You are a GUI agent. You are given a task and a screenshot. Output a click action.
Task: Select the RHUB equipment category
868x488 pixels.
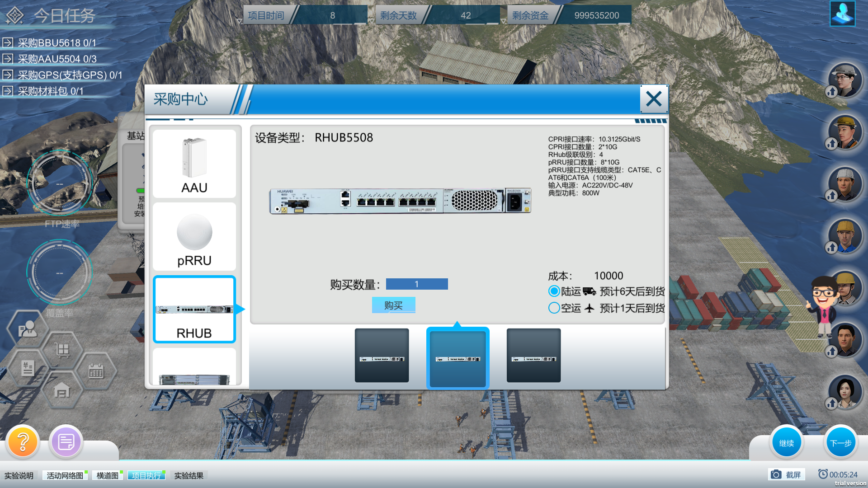click(x=194, y=310)
